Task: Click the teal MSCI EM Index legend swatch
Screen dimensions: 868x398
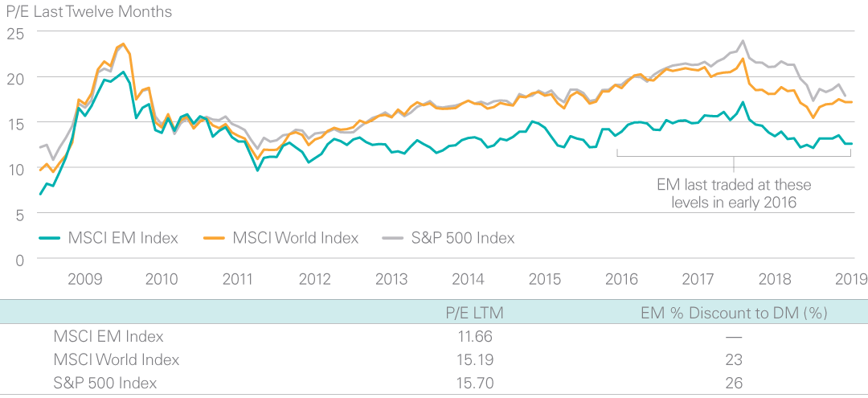Action: pyautogui.click(x=51, y=239)
